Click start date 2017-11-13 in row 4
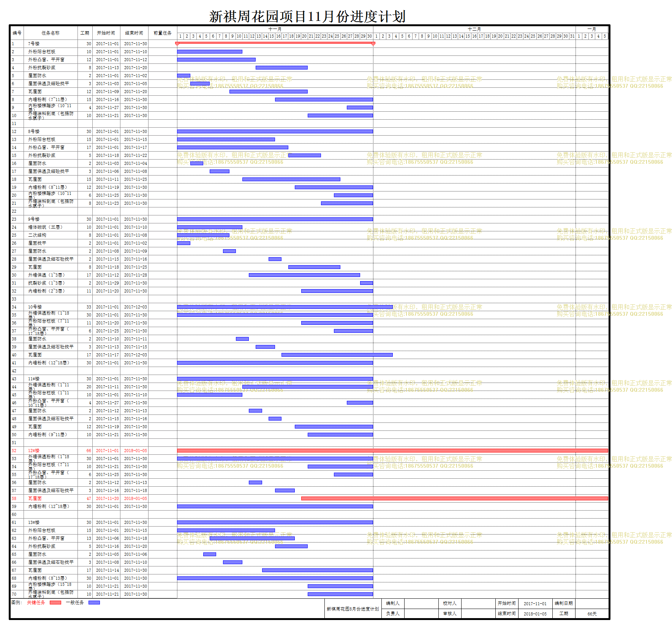The width and height of the screenshot is (672, 628). [x=108, y=68]
